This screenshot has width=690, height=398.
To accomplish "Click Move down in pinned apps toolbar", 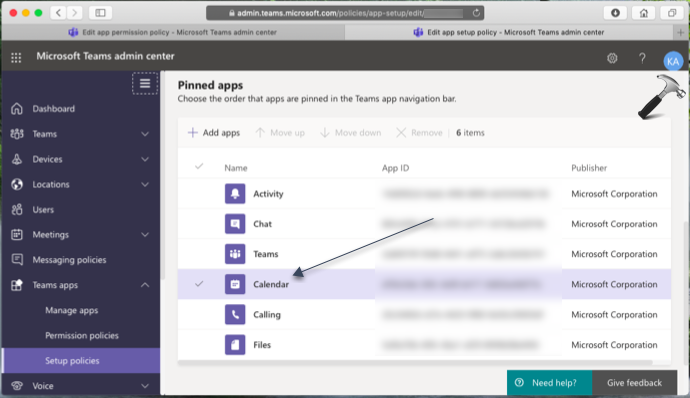I will [x=351, y=133].
